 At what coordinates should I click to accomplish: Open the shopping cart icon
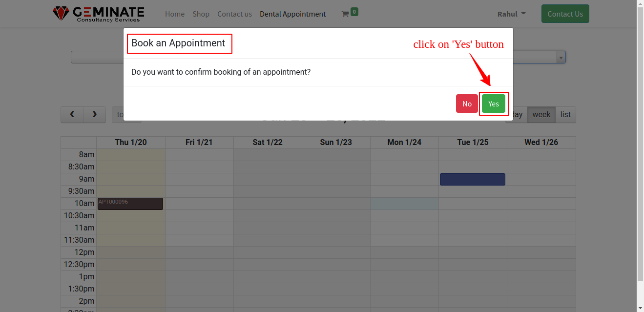point(346,14)
